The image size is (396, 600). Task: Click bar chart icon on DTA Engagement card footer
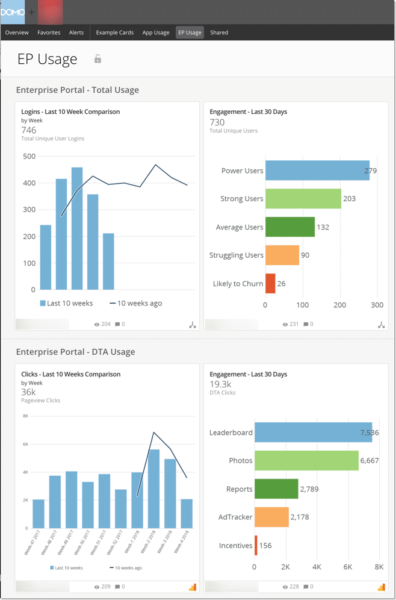point(381,587)
